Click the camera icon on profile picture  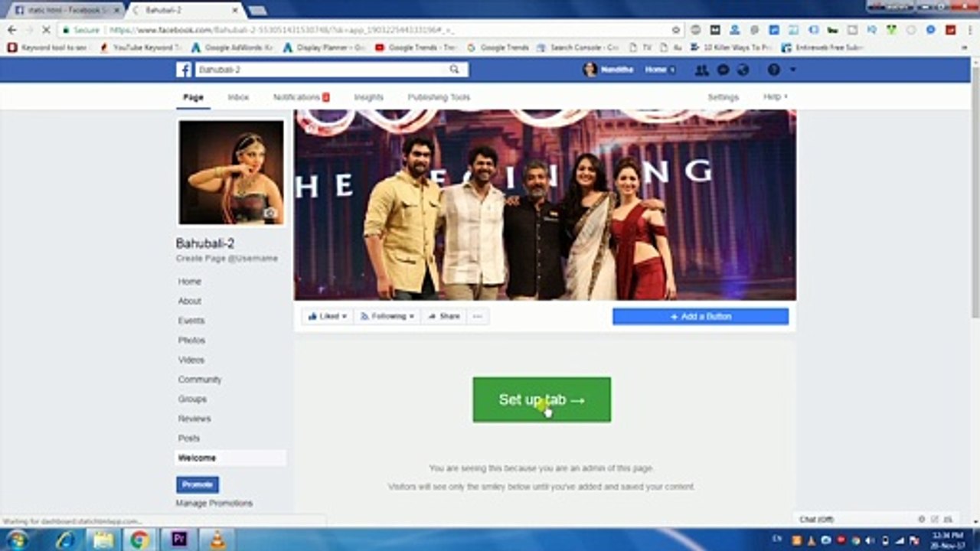[x=270, y=214]
